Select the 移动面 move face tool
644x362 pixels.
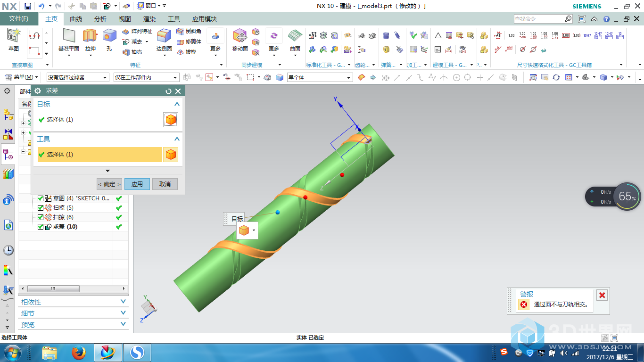[x=240, y=41]
